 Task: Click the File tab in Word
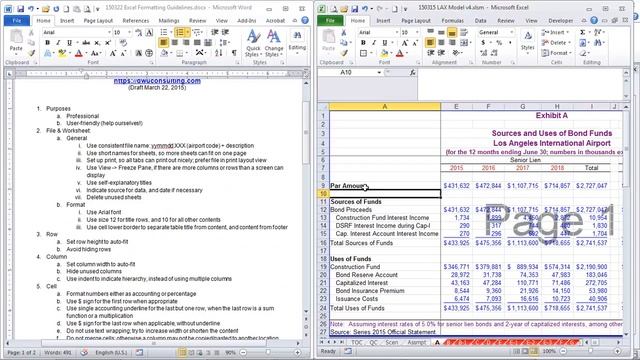coord(17,20)
